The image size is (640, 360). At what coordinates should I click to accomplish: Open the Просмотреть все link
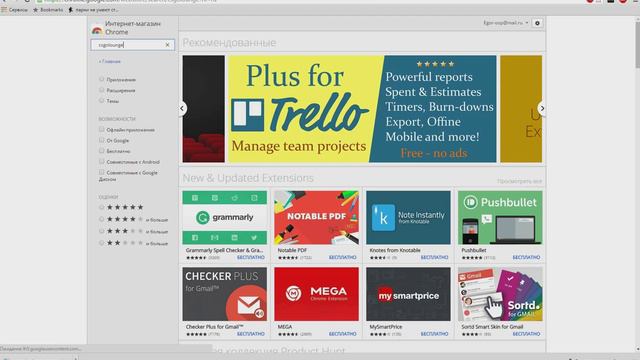[x=519, y=181]
